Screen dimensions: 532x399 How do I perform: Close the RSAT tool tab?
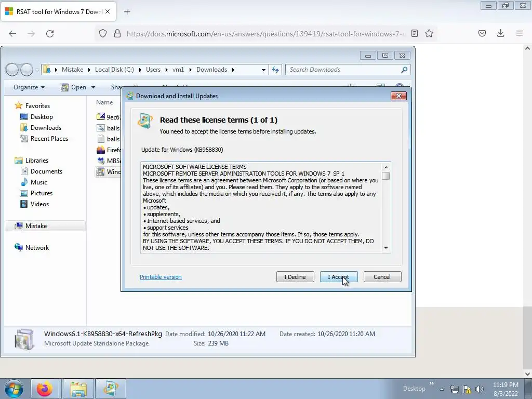(108, 11)
